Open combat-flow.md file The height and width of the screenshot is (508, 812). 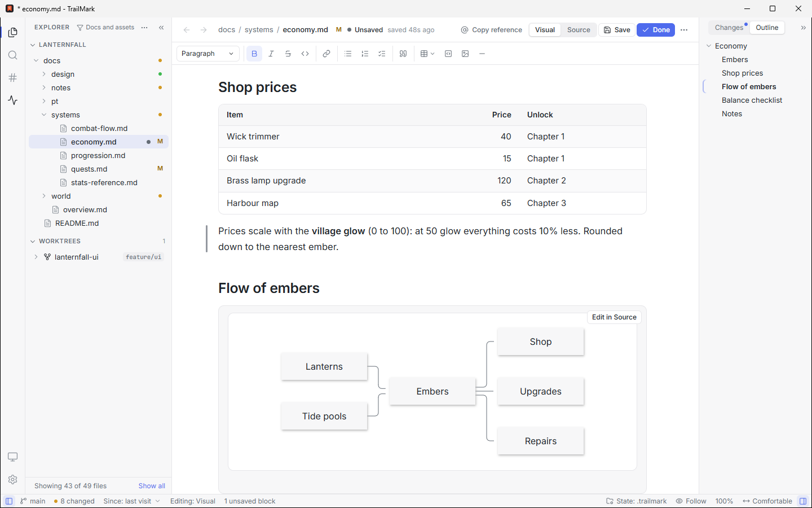coord(99,128)
